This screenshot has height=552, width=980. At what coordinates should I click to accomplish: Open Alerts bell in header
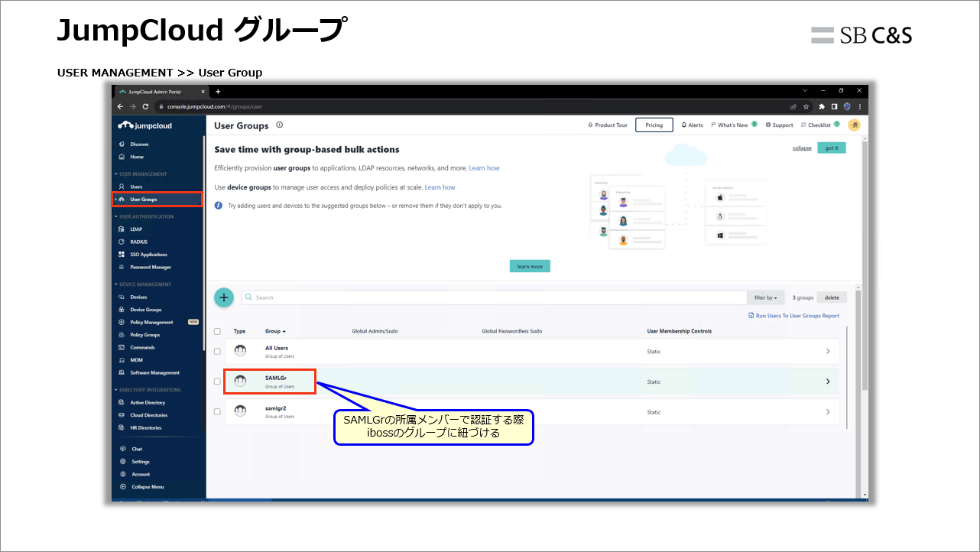(x=692, y=125)
